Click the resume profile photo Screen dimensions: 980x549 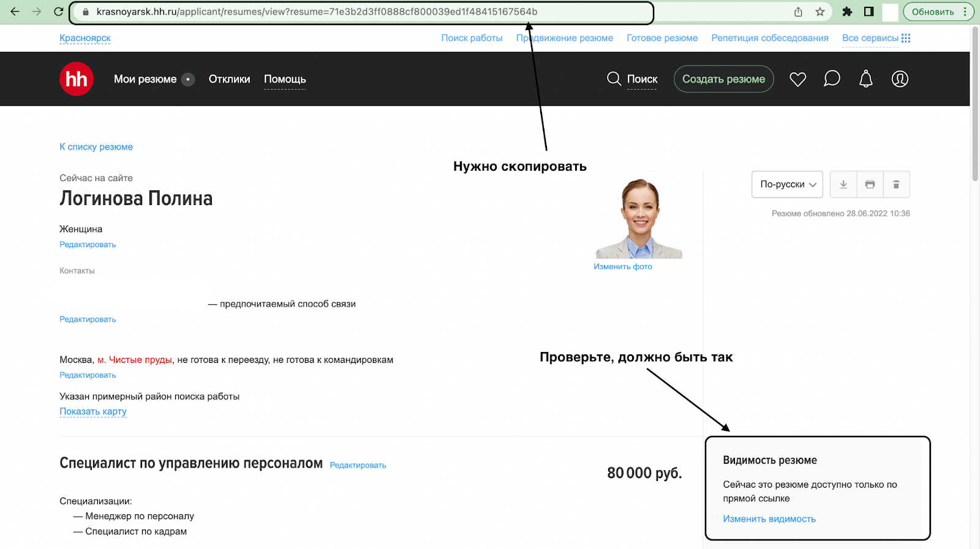(x=639, y=218)
